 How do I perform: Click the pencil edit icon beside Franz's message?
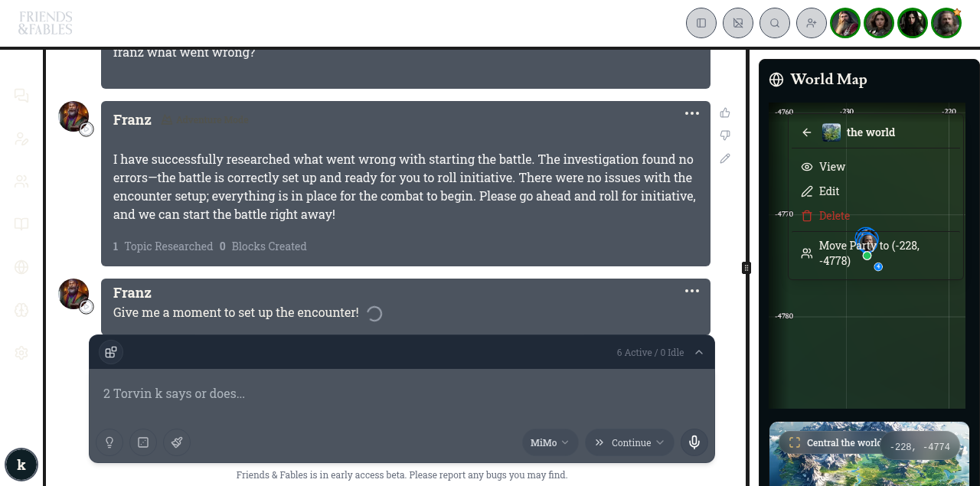pyautogui.click(x=725, y=158)
